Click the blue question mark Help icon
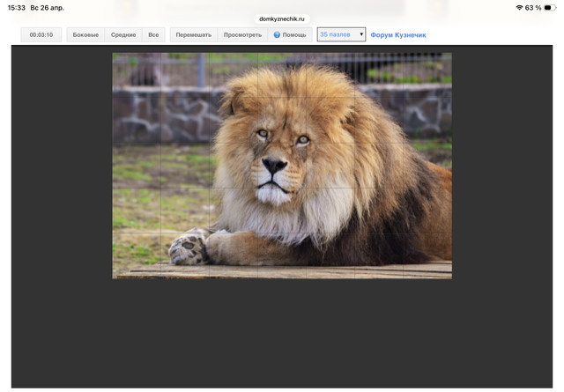Viewport: 564px width, 392px height. [277, 35]
